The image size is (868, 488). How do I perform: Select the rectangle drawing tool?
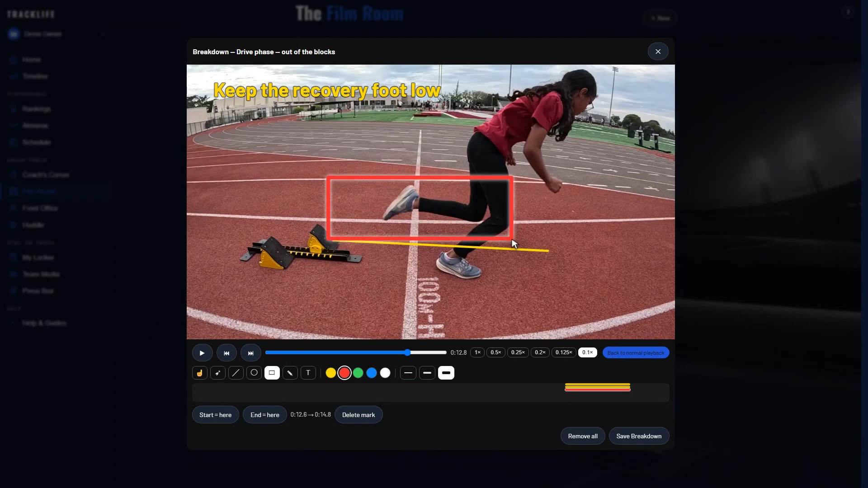tap(272, 373)
